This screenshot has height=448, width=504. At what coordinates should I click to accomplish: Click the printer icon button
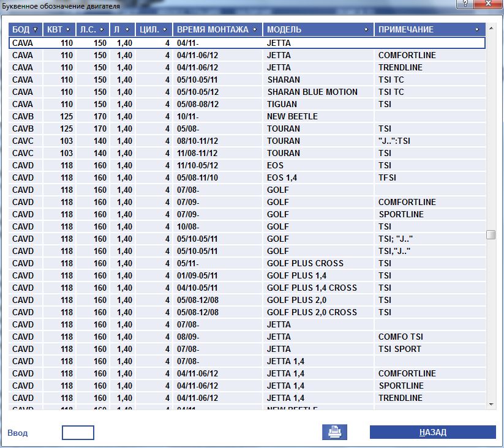(334, 432)
